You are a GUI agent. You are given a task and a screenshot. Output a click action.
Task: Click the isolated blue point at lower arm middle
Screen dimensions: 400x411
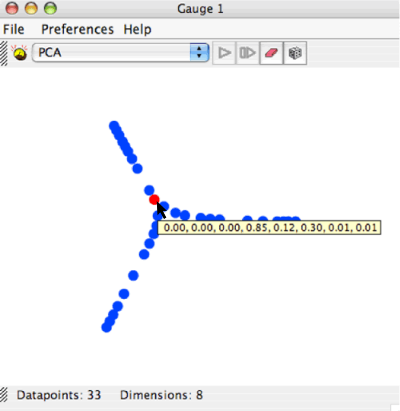coord(133,275)
